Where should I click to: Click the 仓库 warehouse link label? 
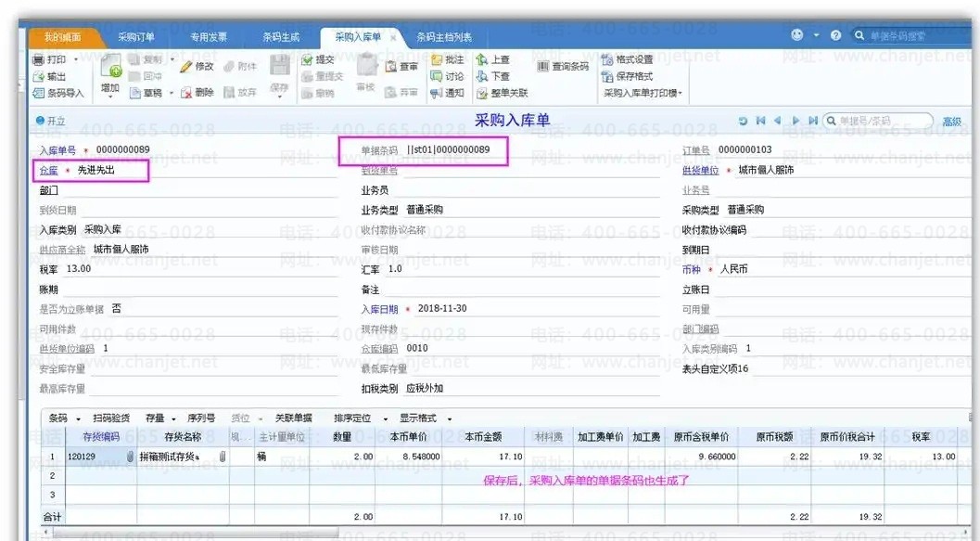click(x=48, y=171)
